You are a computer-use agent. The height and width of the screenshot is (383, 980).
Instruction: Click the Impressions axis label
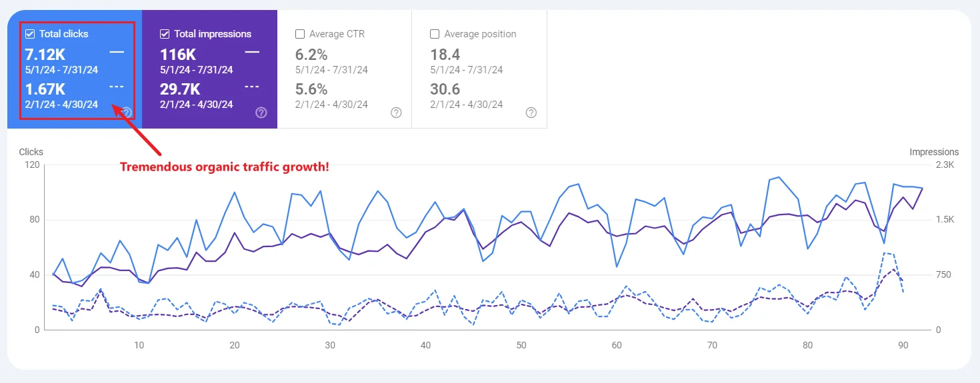pyautogui.click(x=934, y=152)
